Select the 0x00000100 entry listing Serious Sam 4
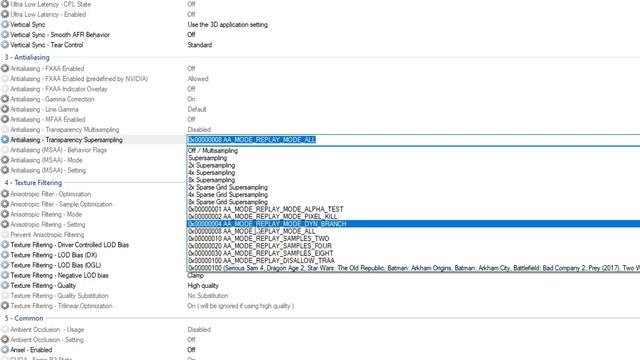This screenshot has width=640, height=360. [x=413, y=268]
